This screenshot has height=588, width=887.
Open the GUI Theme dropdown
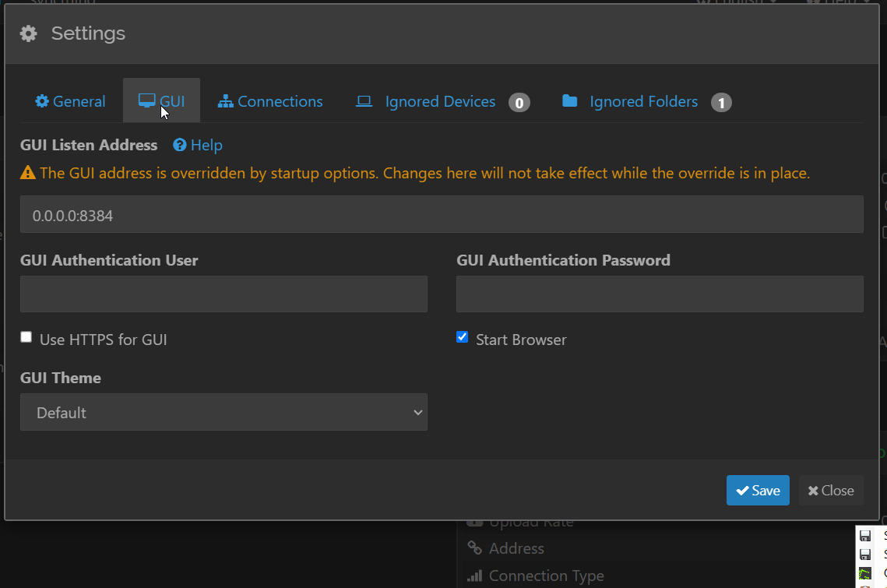(224, 412)
